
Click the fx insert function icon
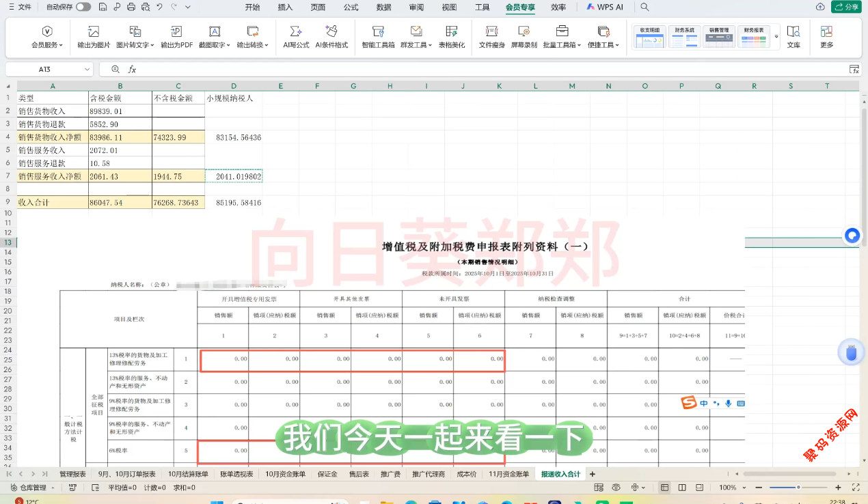pyautogui.click(x=133, y=70)
